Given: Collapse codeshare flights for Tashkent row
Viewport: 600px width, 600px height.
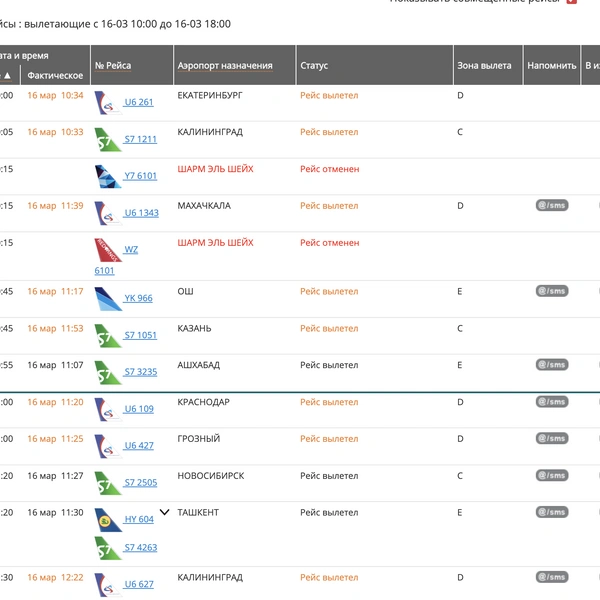Looking at the screenshot, I should click(165, 512).
